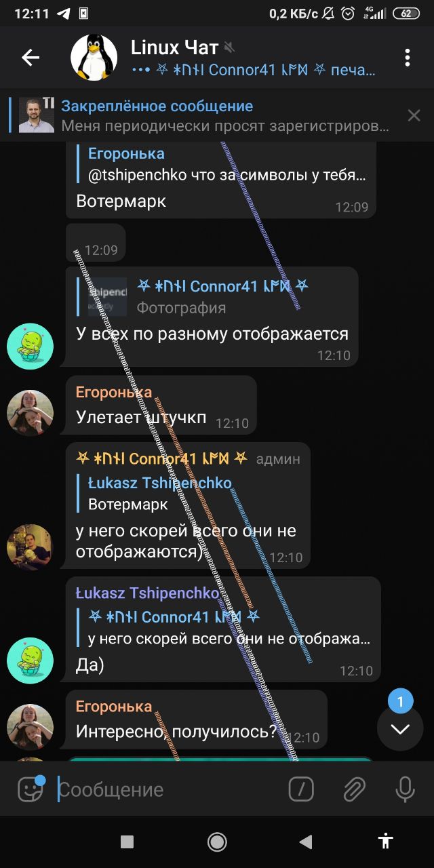Tap Егоронька sender name above Улетает штучкп
Image resolution: width=434 pixels, height=868 pixels.
[114, 391]
